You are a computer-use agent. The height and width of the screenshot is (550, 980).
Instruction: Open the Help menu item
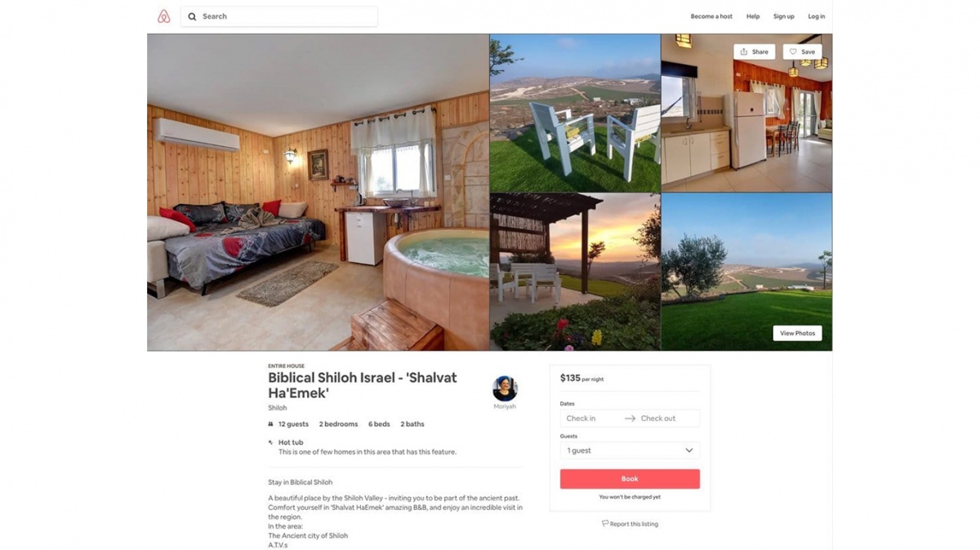pyautogui.click(x=753, y=16)
